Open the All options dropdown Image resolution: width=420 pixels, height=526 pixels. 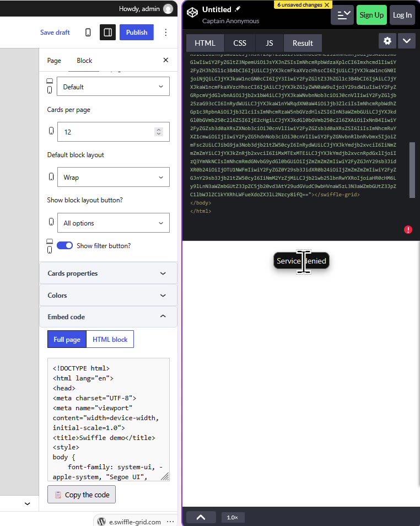click(x=114, y=223)
